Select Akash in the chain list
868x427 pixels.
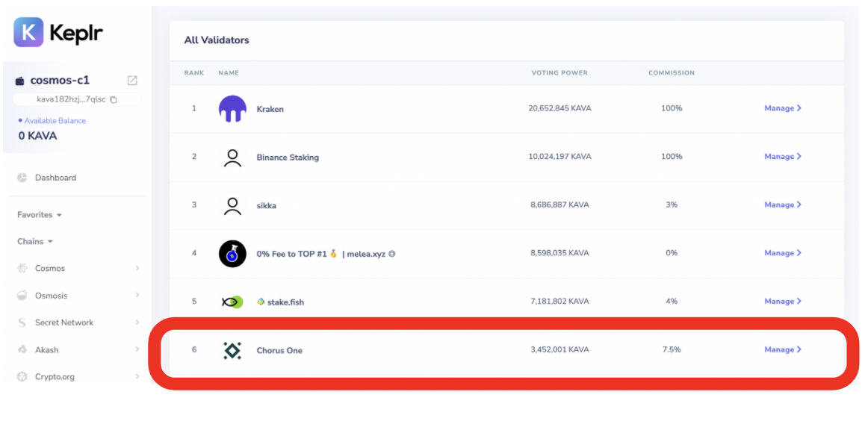[46, 350]
